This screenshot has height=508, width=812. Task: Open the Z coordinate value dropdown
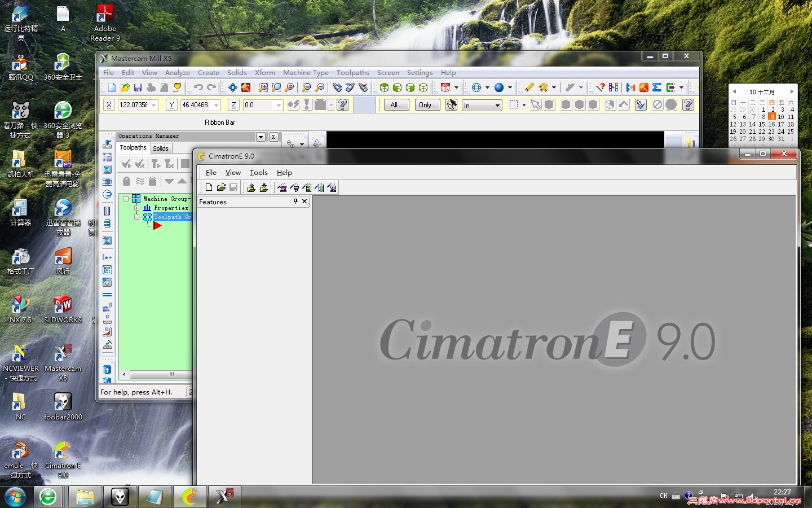point(278,105)
